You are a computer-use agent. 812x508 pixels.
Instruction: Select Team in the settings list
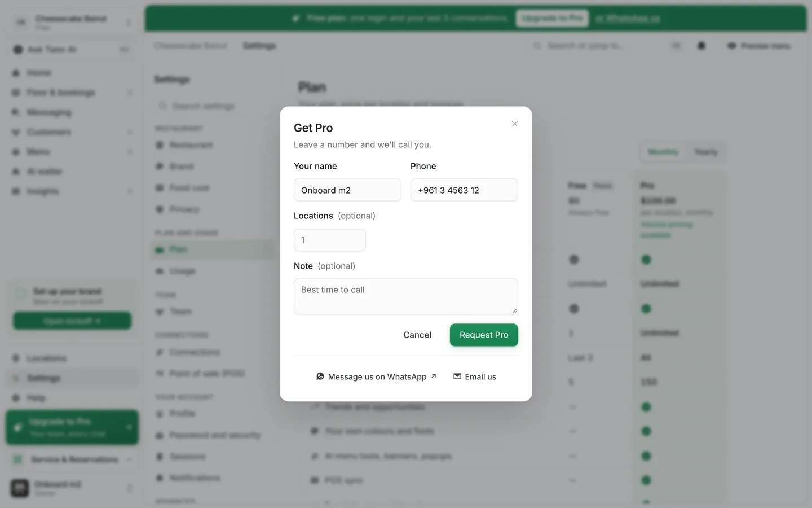213,312
